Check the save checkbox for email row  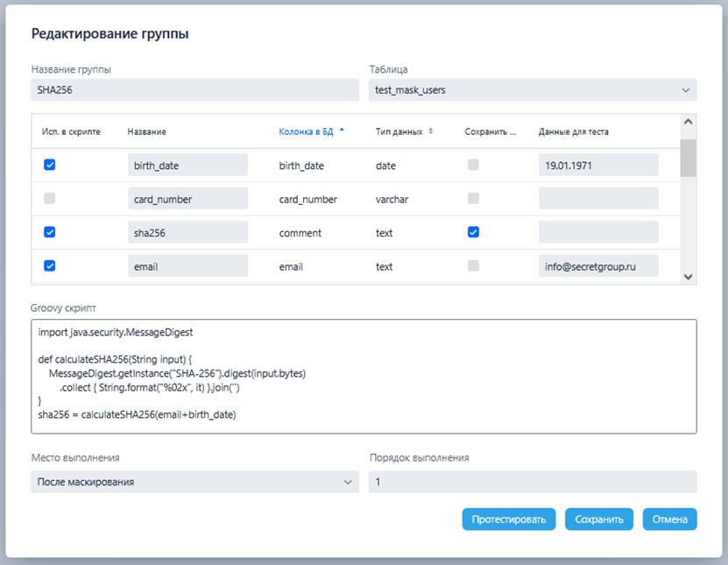473,265
